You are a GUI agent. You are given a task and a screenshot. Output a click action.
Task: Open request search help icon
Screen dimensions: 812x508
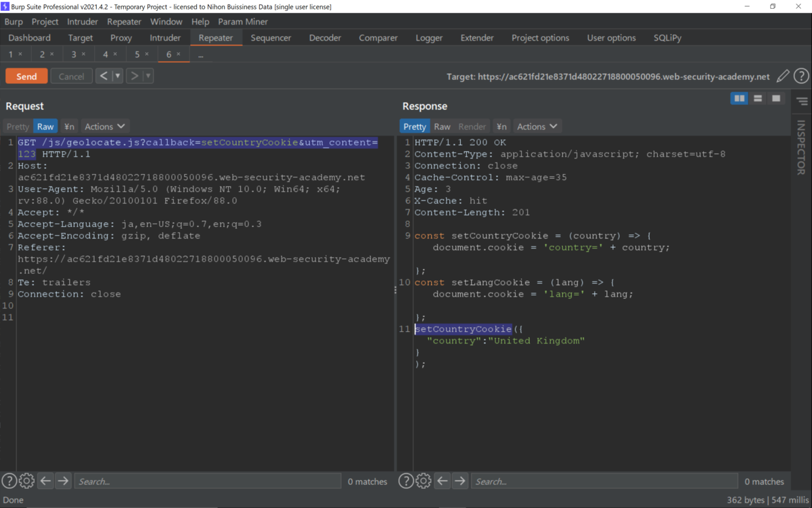click(9, 481)
